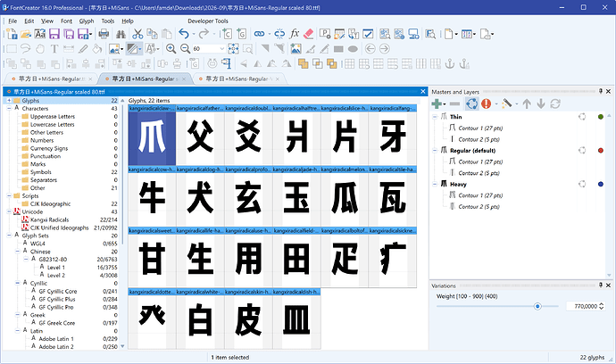Click the text T tool icon
This screenshot has height=364, width=616.
(54, 49)
